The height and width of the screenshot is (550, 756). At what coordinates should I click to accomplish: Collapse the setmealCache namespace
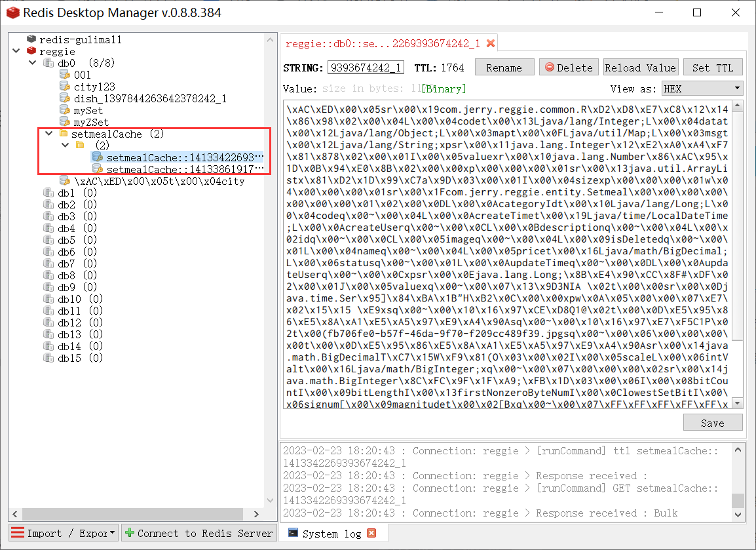(49, 133)
